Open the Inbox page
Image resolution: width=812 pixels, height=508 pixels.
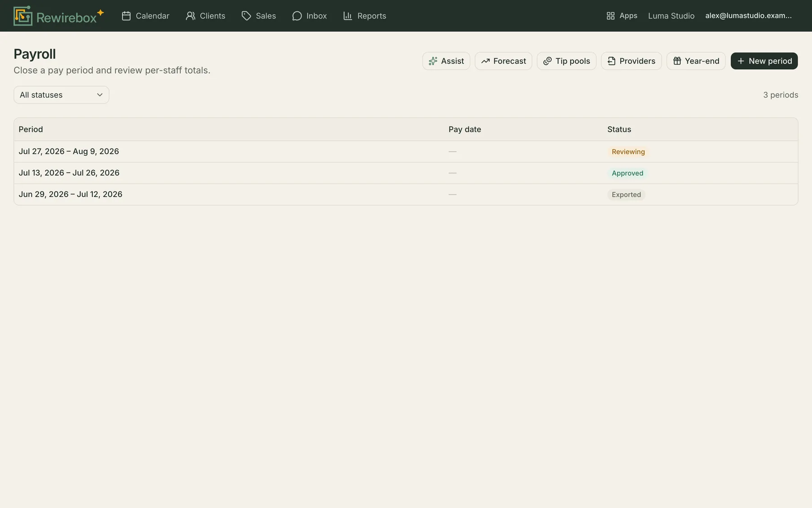[309, 16]
